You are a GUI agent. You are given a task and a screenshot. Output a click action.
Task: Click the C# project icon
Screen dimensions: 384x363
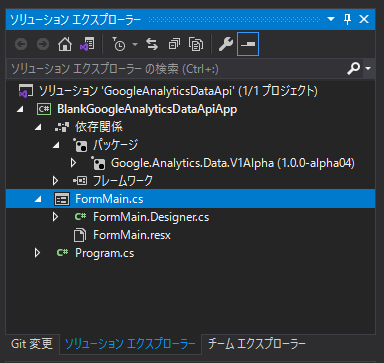coord(44,109)
